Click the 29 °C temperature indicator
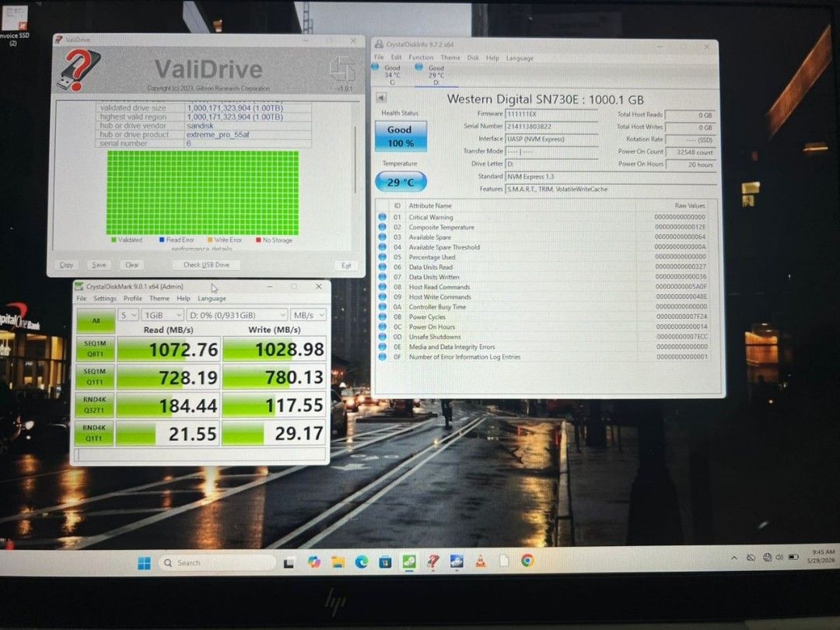This screenshot has height=630, width=840. pos(401,182)
